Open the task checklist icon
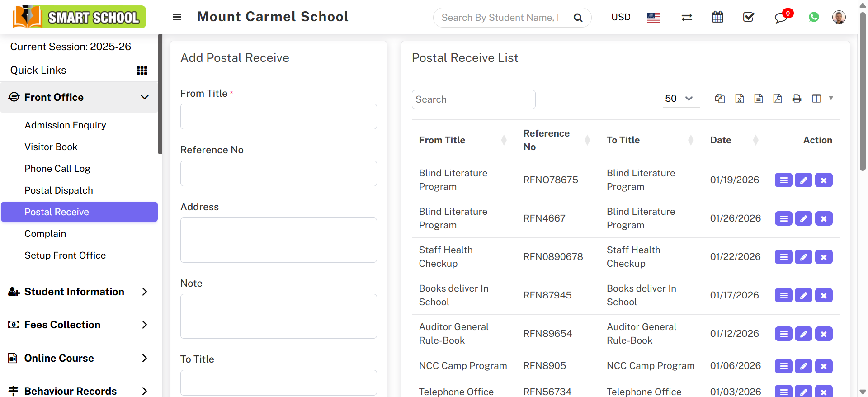 click(x=749, y=17)
